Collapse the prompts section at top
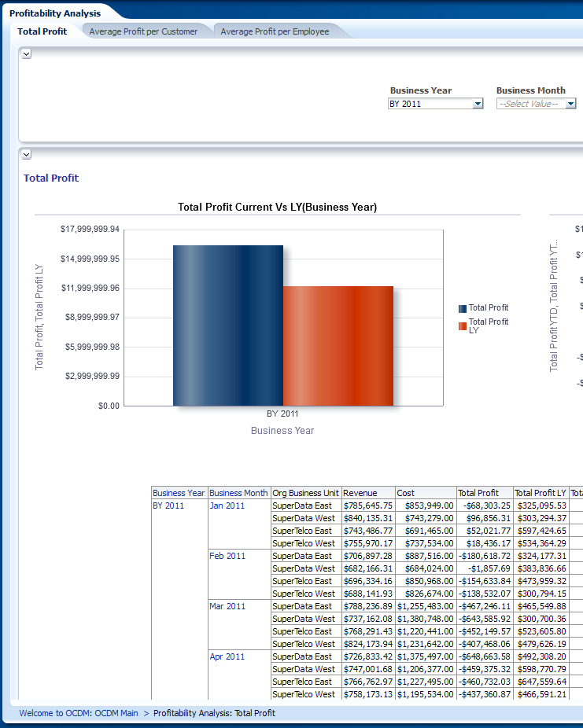Viewport: 583px width, 728px height. pos(26,53)
